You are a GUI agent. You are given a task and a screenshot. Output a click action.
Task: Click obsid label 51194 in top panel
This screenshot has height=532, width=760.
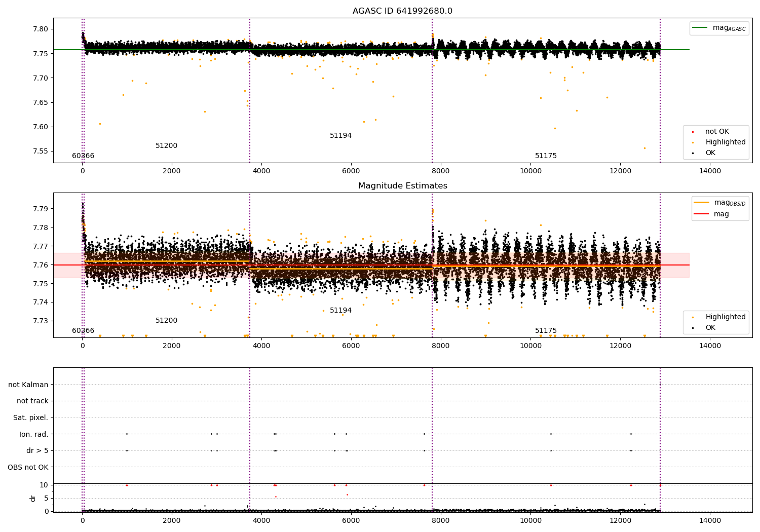pyautogui.click(x=340, y=136)
